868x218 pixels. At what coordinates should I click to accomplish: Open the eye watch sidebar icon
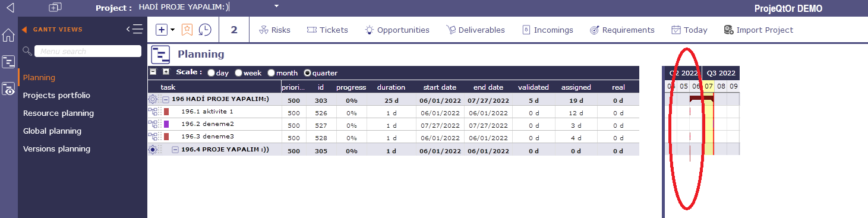(8, 89)
